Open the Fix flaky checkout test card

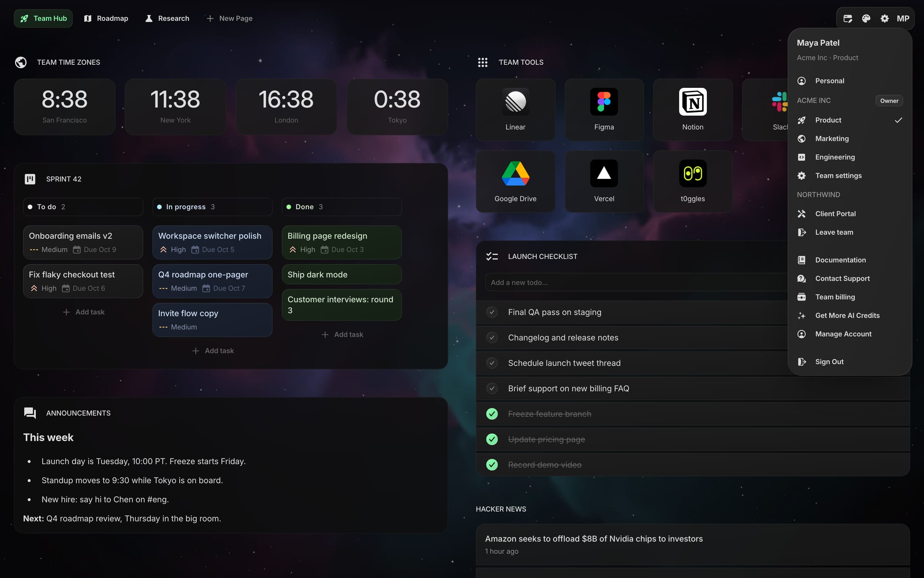point(83,281)
